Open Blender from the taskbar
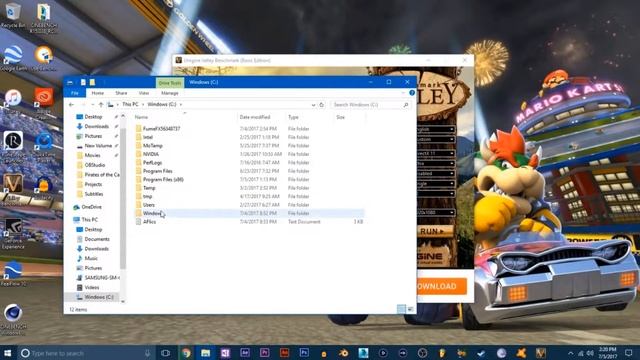640x360 pixels. [344, 353]
